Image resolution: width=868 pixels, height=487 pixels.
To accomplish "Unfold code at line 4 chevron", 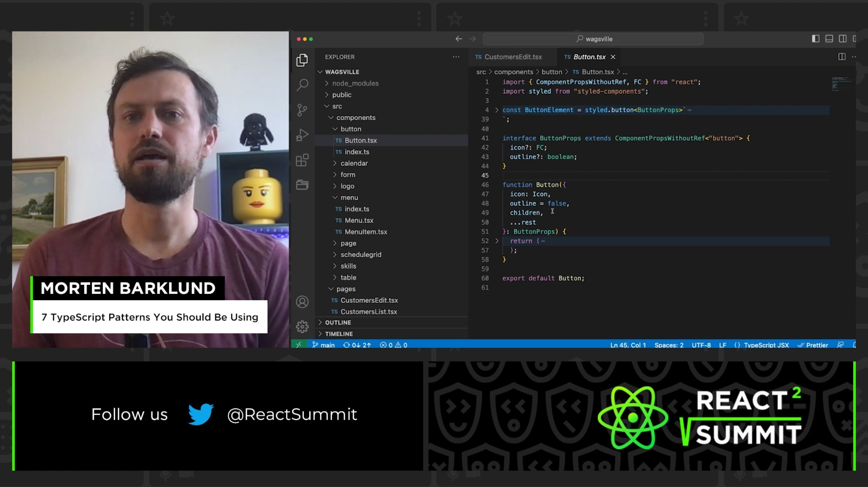I will click(x=497, y=110).
